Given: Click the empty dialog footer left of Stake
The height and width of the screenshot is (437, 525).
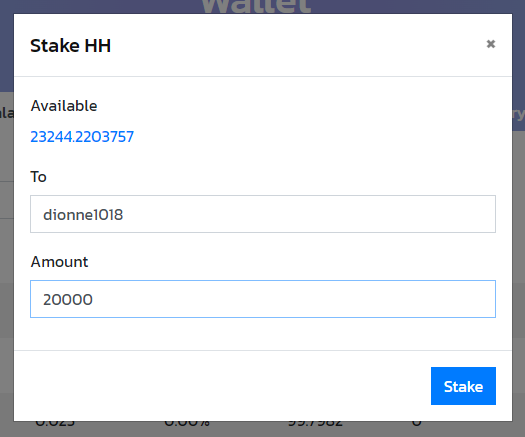Looking at the screenshot, I should point(222,386).
